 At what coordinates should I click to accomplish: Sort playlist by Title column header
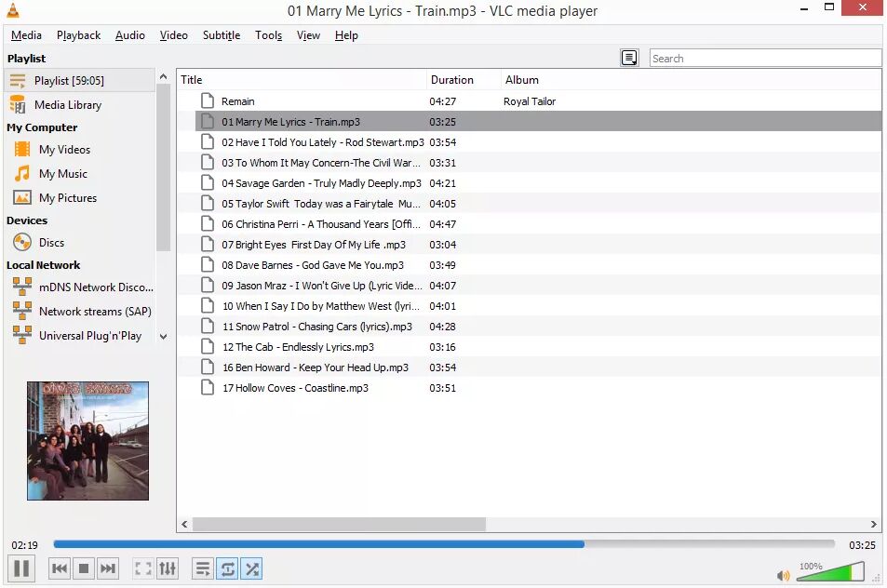(302, 80)
